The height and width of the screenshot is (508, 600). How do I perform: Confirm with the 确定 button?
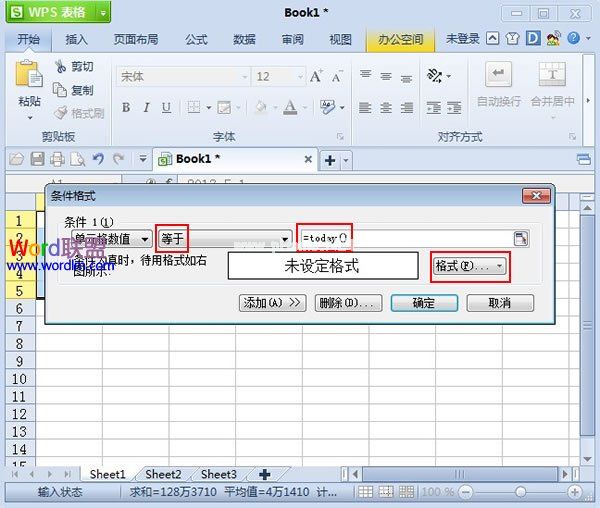(x=424, y=303)
